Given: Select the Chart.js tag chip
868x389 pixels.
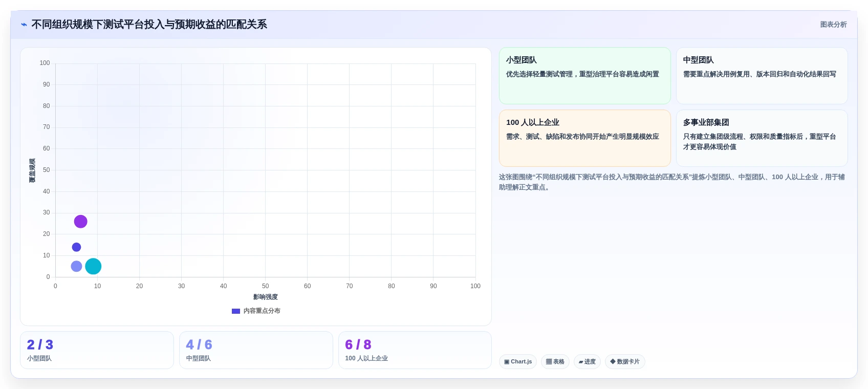Looking at the screenshot, I should click(518, 362).
